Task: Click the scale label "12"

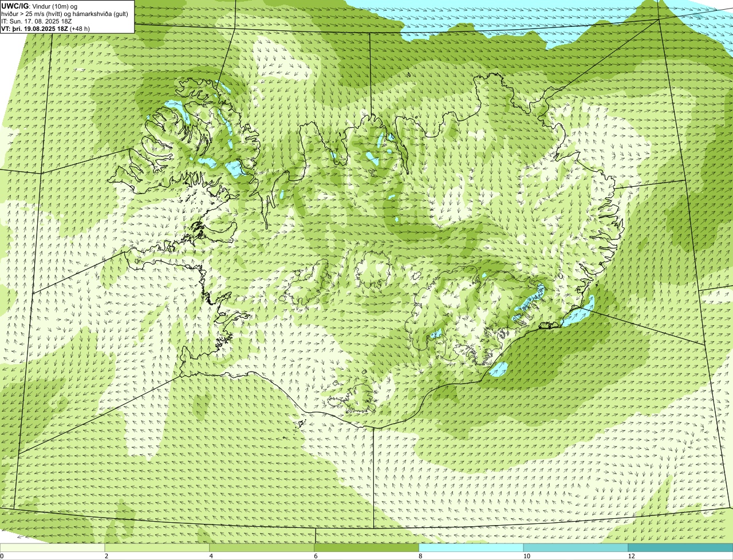Action: [631, 556]
